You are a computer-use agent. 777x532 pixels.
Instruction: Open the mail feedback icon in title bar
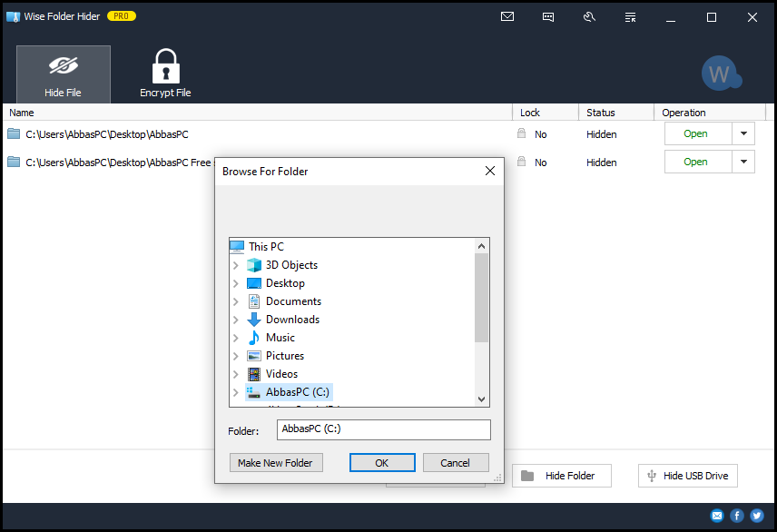pos(507,17)
